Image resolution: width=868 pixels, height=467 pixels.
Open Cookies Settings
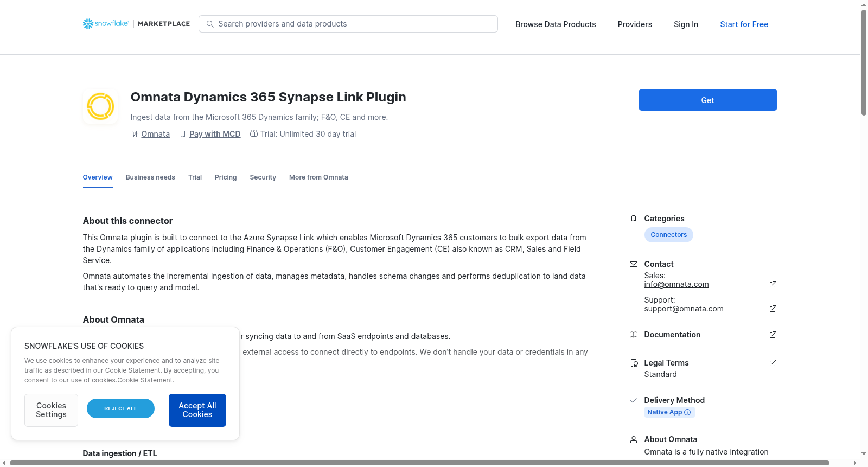coord(51,410)
